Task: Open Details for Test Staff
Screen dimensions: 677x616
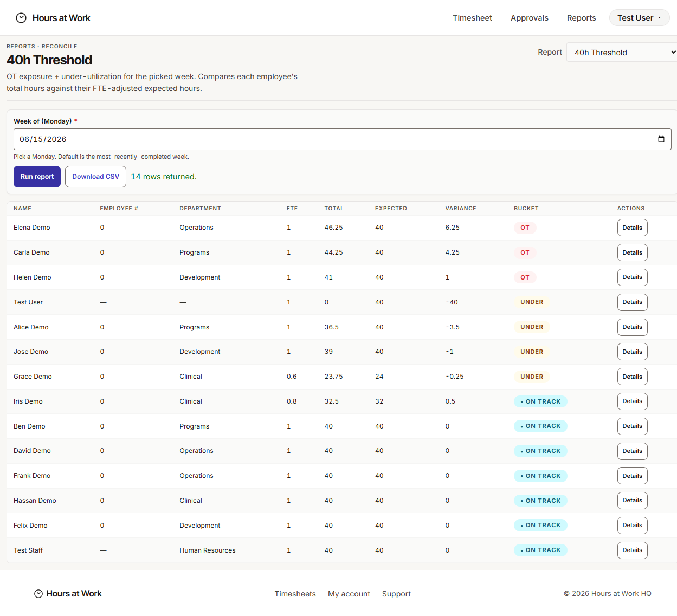Action: (632, 550)
